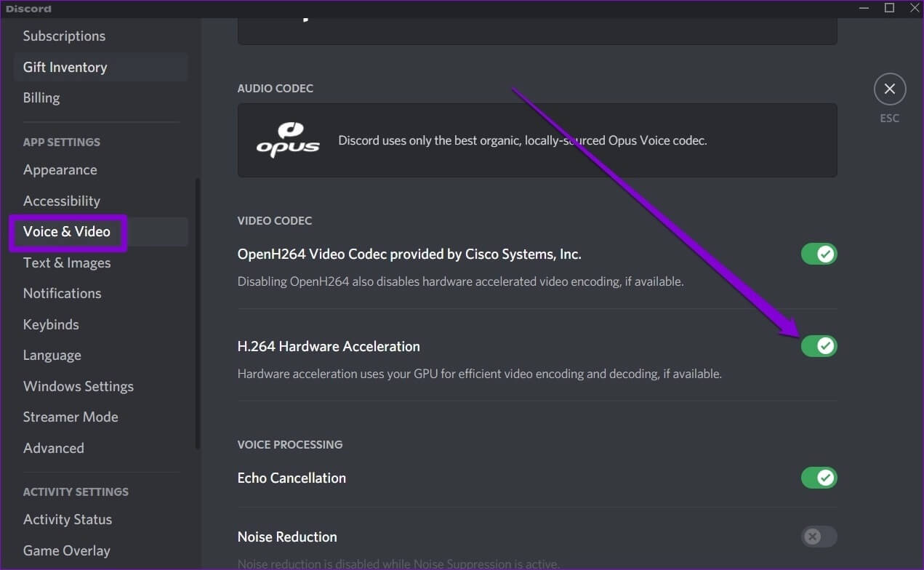Toggle the Noise Reduction switch

819,537
